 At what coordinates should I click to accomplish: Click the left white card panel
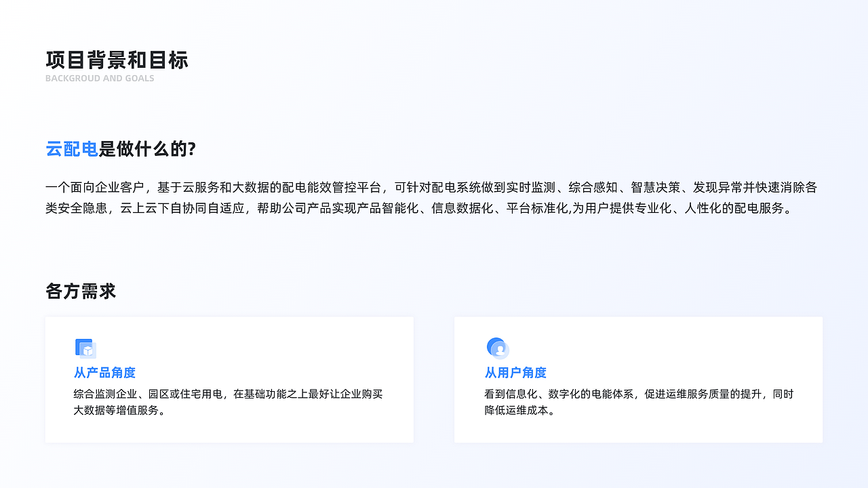tap(229, 380)
